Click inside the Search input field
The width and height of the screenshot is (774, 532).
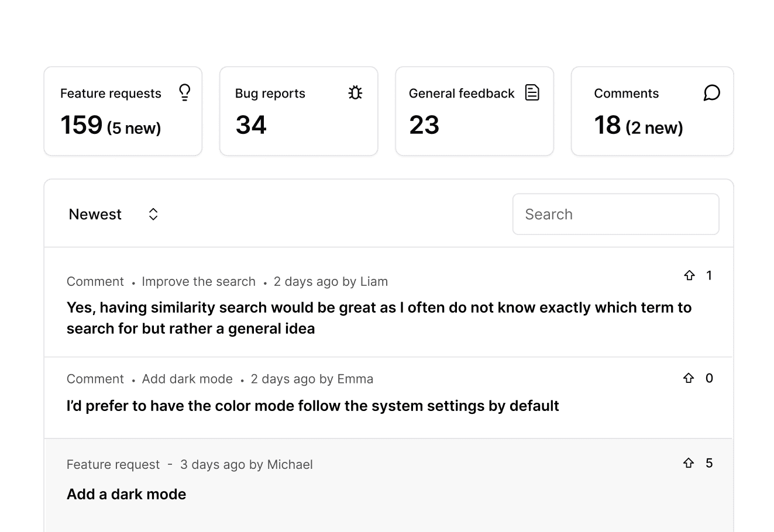(616, 214)
